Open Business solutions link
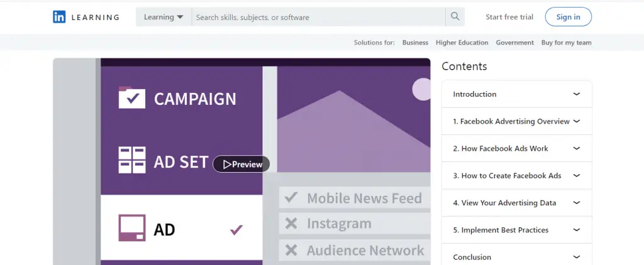 click(415, 43)
